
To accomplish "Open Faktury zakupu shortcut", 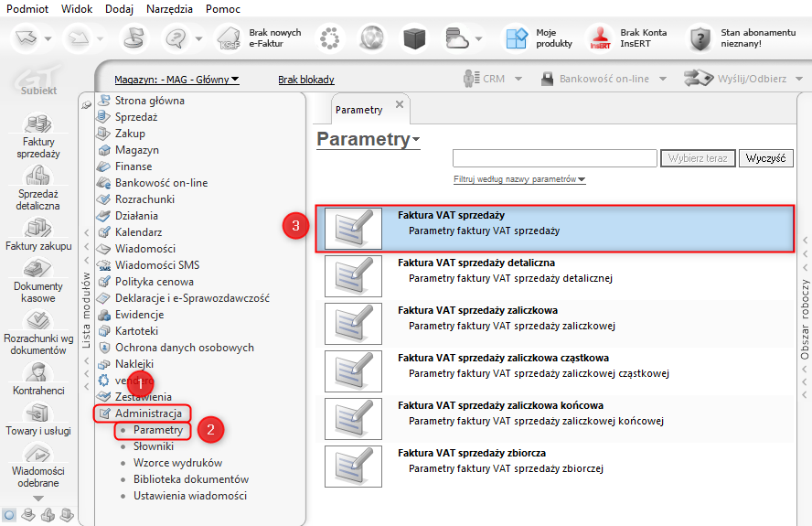I will pos(38,234).
